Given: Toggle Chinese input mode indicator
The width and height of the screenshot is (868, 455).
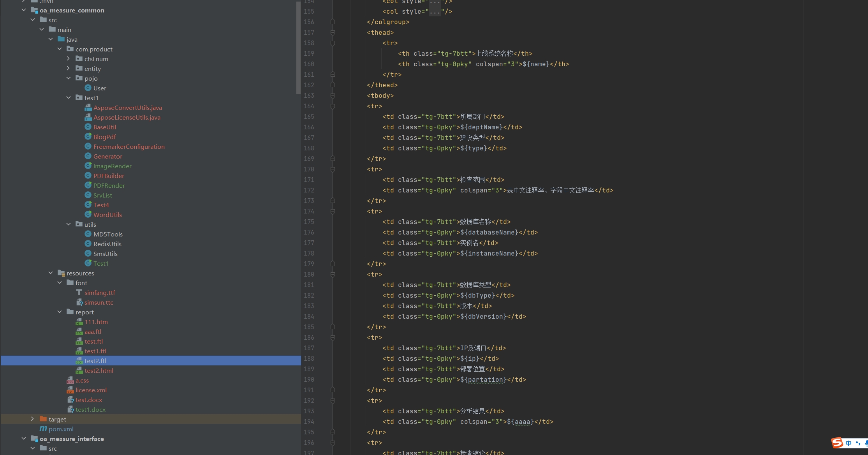Looking at the screenshot, I should tap(849, 443).
